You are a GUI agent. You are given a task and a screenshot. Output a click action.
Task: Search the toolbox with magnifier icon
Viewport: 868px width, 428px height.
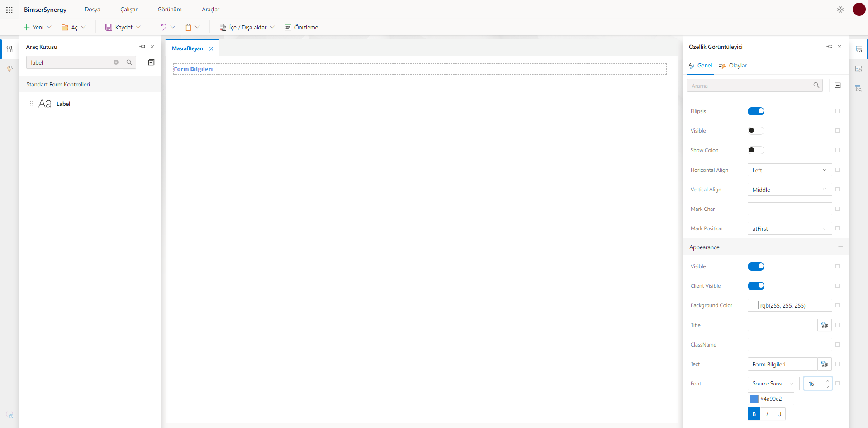click(x=129, y=62)
